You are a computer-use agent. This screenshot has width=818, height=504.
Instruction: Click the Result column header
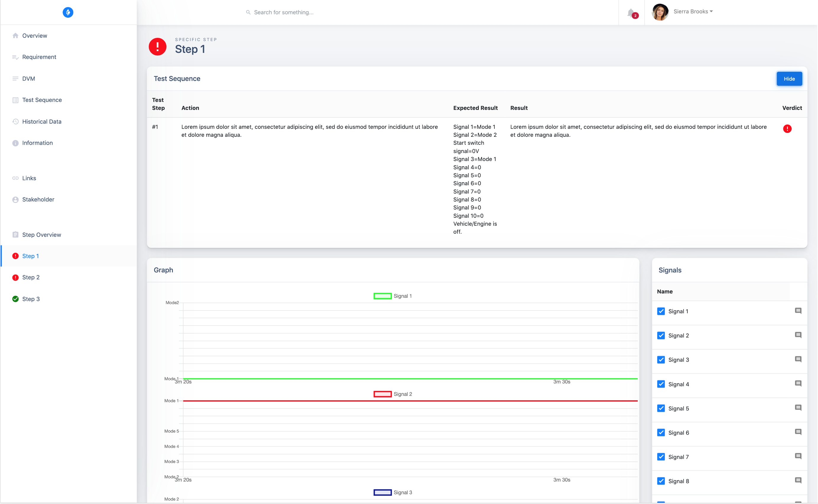[519, 108]
